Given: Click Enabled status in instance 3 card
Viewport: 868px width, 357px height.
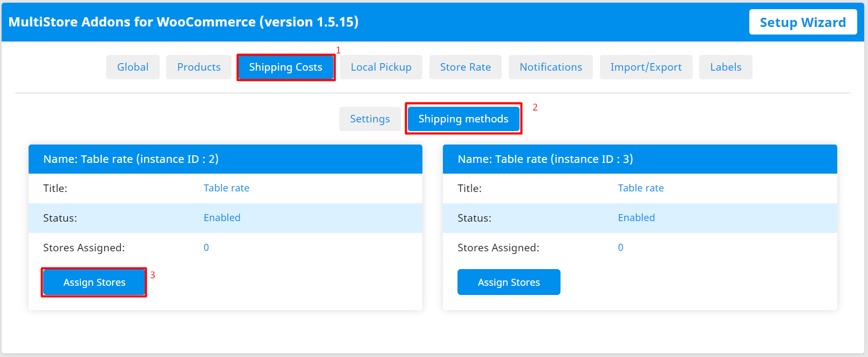Looking at the screenshot, I should point(637,218).
